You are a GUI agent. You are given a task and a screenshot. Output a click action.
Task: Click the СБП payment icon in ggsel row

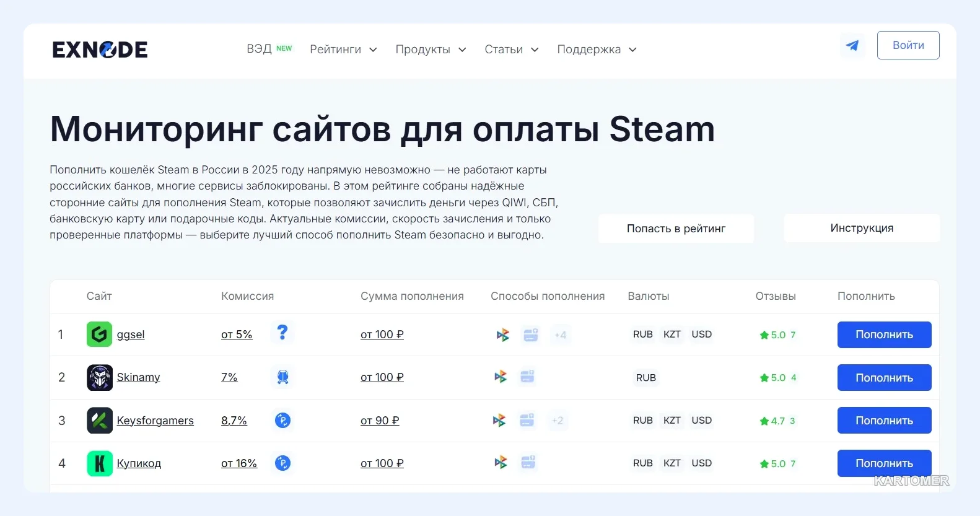[502, 335]
